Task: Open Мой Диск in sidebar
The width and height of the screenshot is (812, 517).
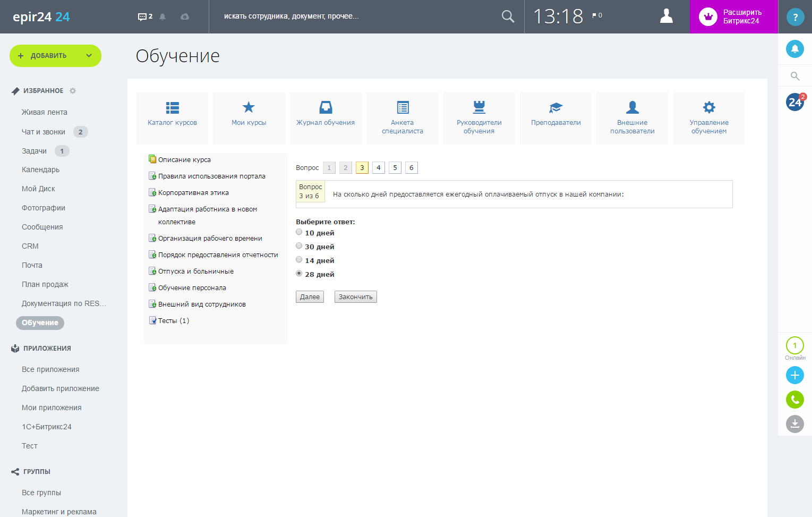Action: (x=38, y=189)
